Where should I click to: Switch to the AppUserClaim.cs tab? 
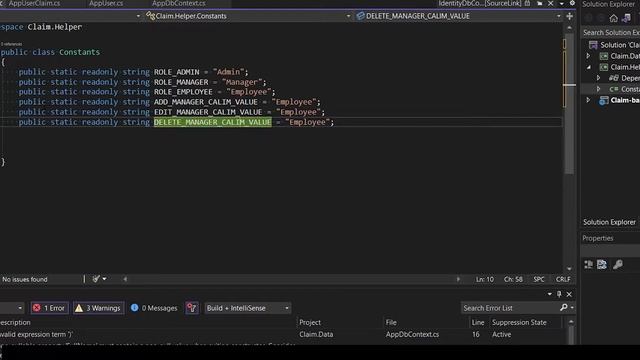coord(34,3)
